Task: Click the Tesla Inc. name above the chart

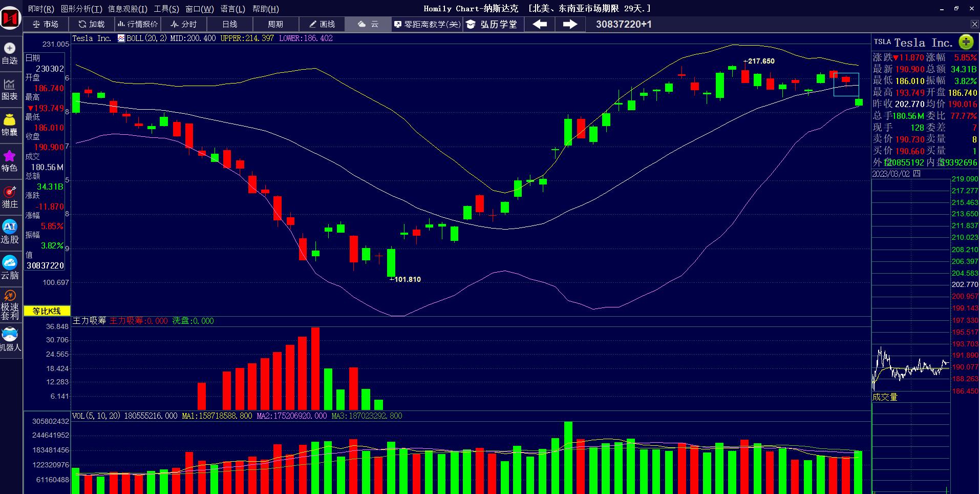Action: click(x=92, y=38)
